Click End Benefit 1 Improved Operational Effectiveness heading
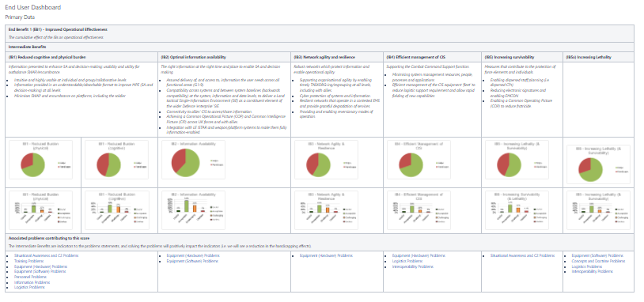 coord(58,29)
